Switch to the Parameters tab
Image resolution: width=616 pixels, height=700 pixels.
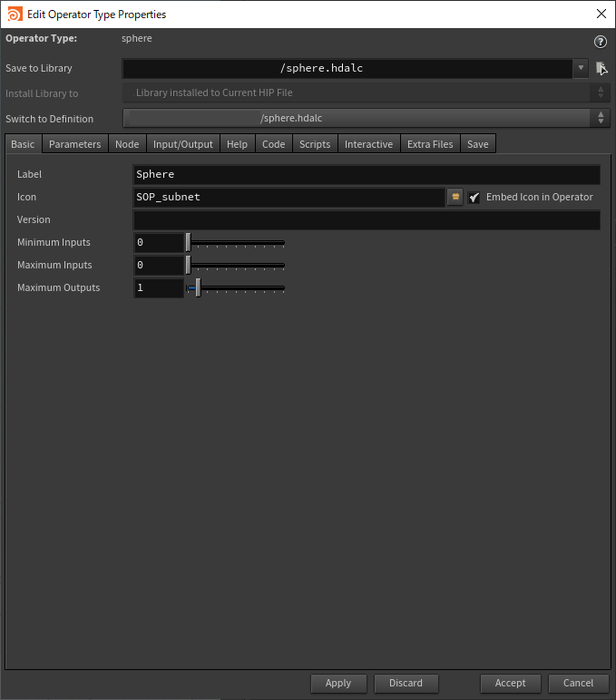(x=75, y=144)
